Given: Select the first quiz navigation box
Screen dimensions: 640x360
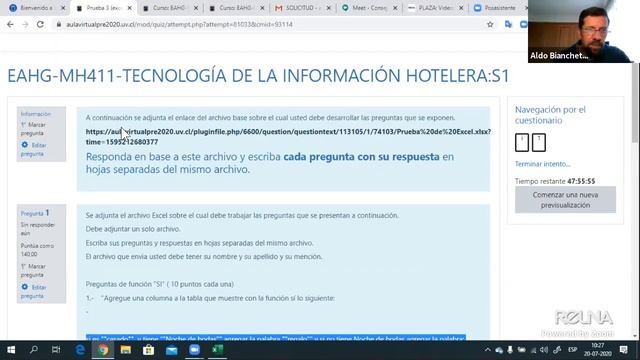Looking at the screenshot, I should tap(522, 142).
